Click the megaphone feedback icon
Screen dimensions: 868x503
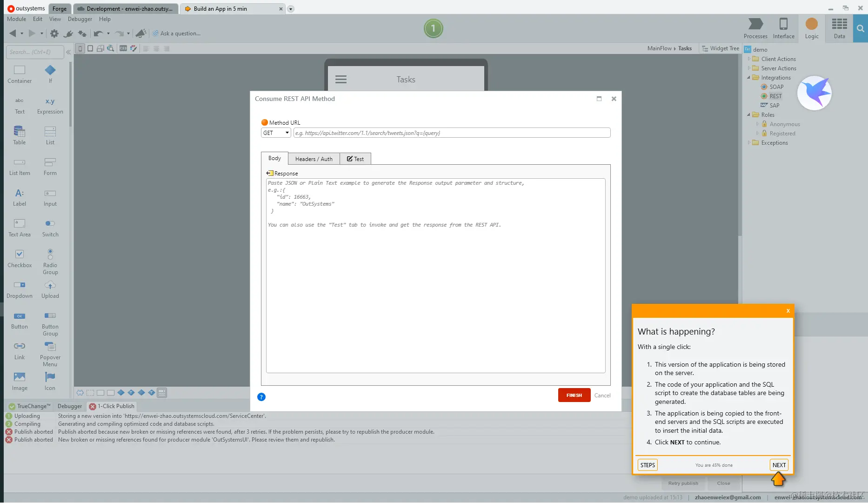141,33
